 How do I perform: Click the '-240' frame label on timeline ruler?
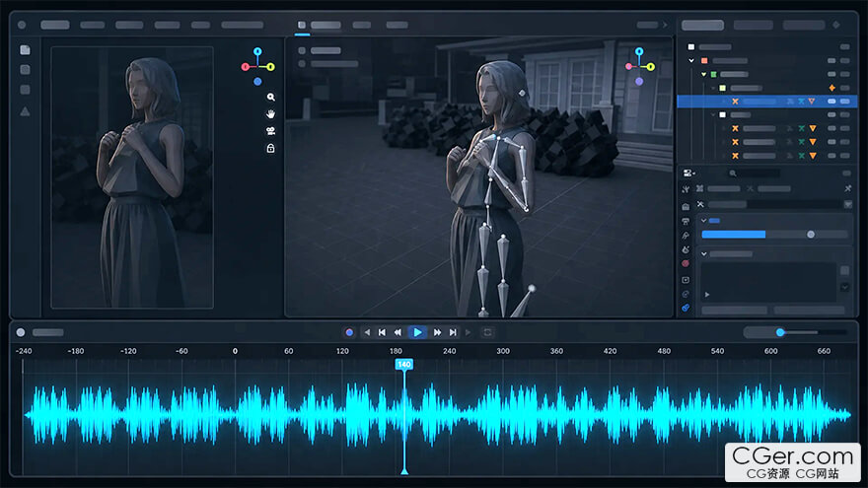pos(24,351)
